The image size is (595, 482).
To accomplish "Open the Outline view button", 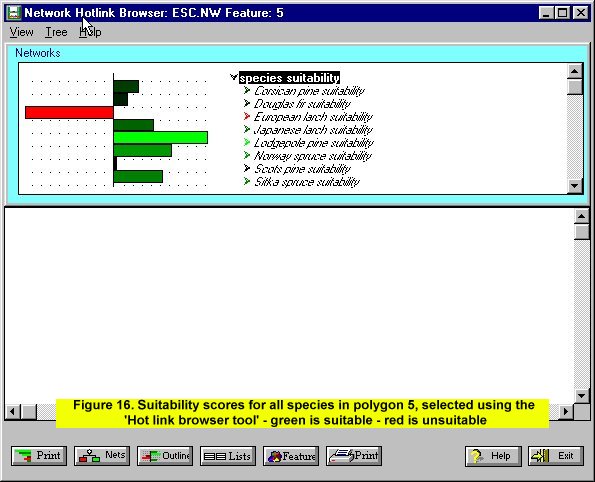I will pyautogui.click(x=165, y=456).
